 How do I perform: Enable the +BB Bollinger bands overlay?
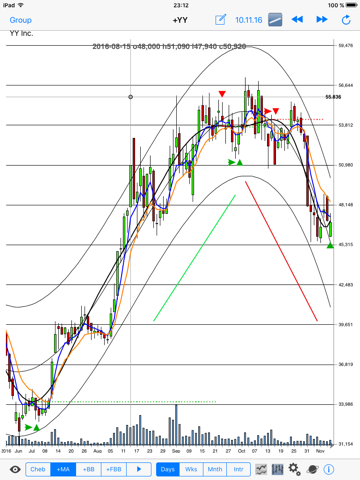[x=89, y=469]
